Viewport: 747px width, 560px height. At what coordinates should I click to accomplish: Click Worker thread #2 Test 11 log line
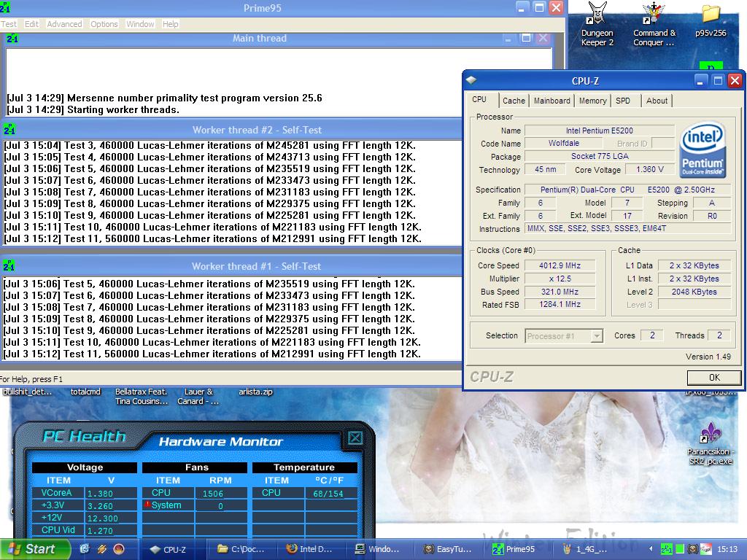[213, 238]
